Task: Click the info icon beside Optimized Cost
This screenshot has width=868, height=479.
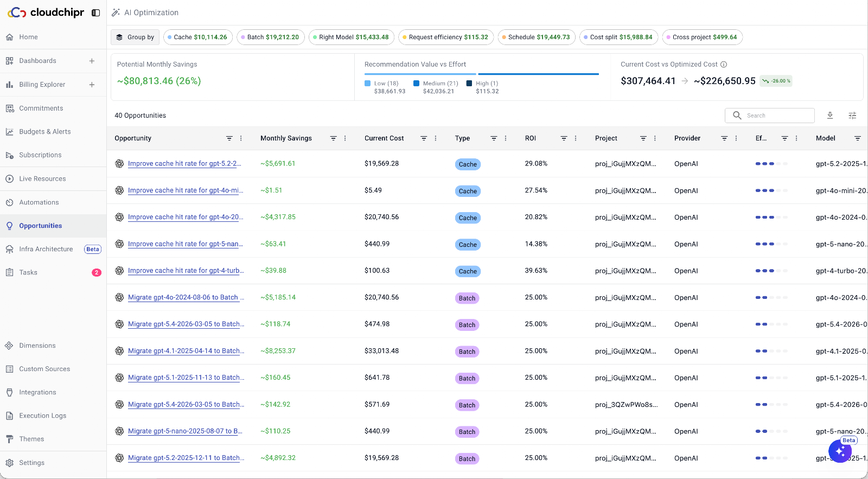Action: tap(724, 64)
